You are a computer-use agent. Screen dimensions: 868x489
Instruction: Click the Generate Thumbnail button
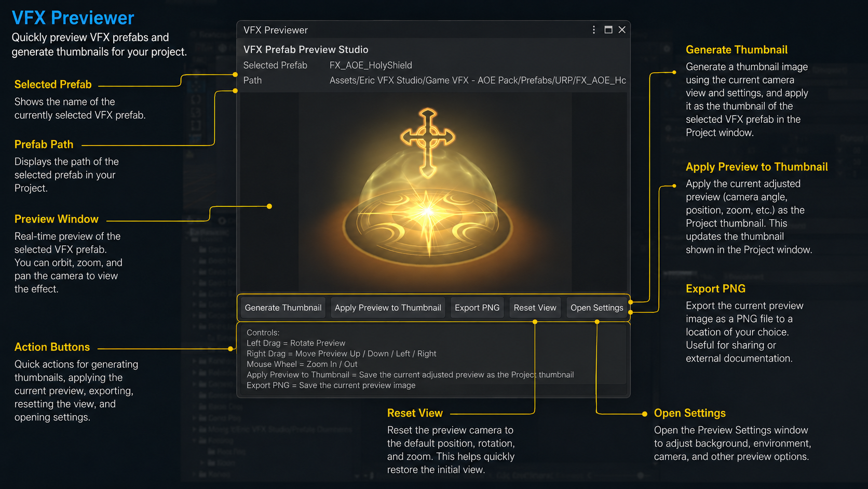pyautogui.click(x=283, y=308)
